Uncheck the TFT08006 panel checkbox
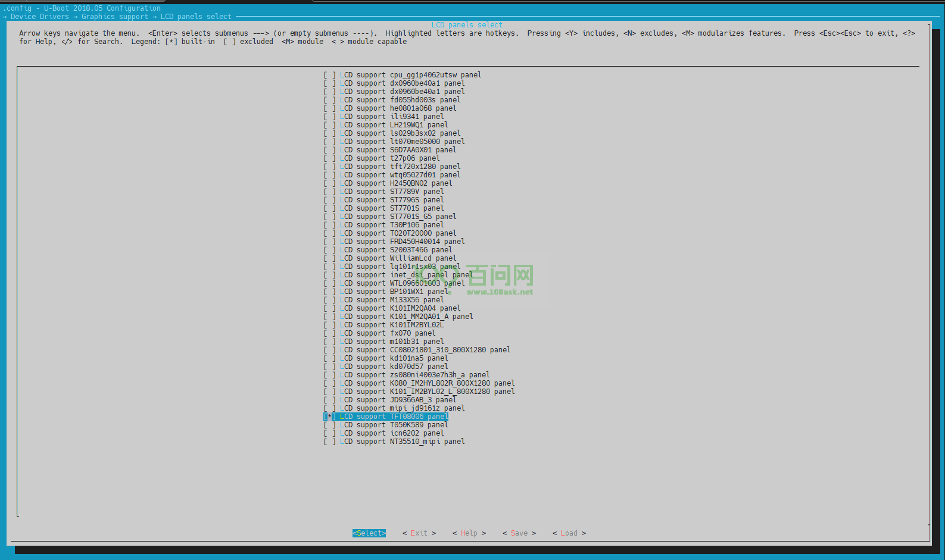Screen dimensions: 945x560 tap(329, 417)
